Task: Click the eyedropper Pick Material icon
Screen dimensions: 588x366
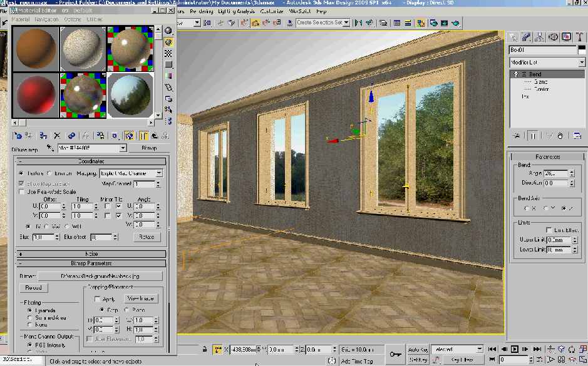Action: [x=50, y=148]
